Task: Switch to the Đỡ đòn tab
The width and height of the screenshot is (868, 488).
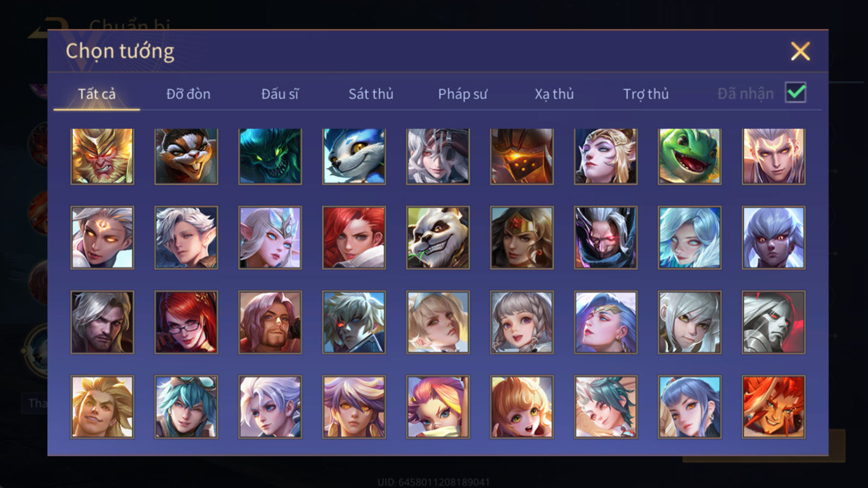Action: 188,94
